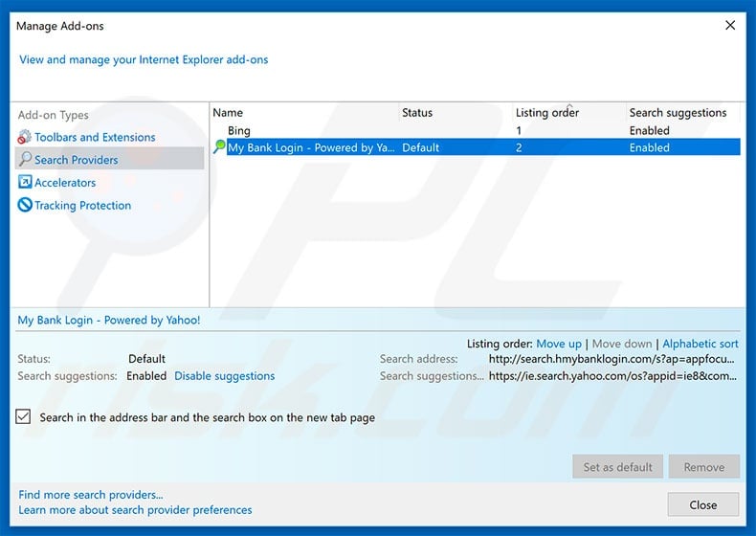Toggle search in address bar checkbox
The height and width of the screenshot is (536, 756).
pyautogui.click(x=23, y=416)
